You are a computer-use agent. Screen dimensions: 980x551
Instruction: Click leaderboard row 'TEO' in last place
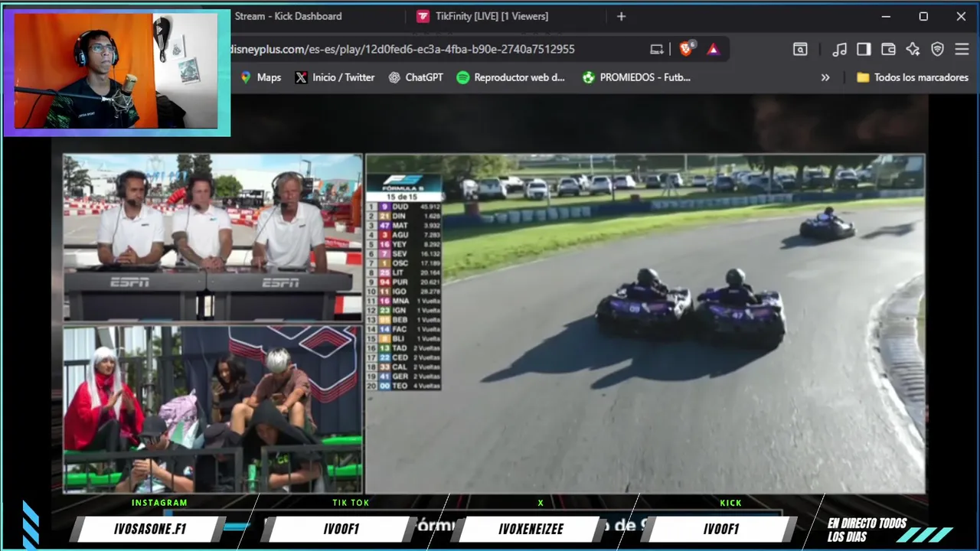coord(403,386)
